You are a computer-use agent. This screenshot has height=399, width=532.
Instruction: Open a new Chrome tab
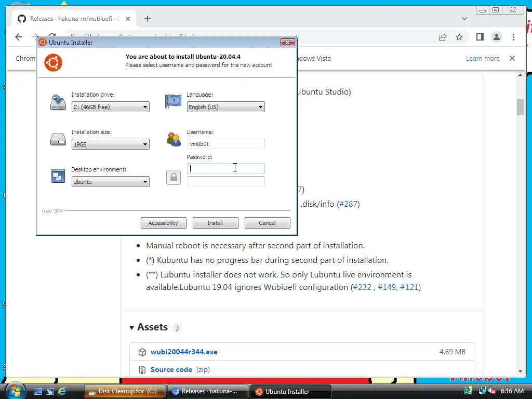click(147, 19)
